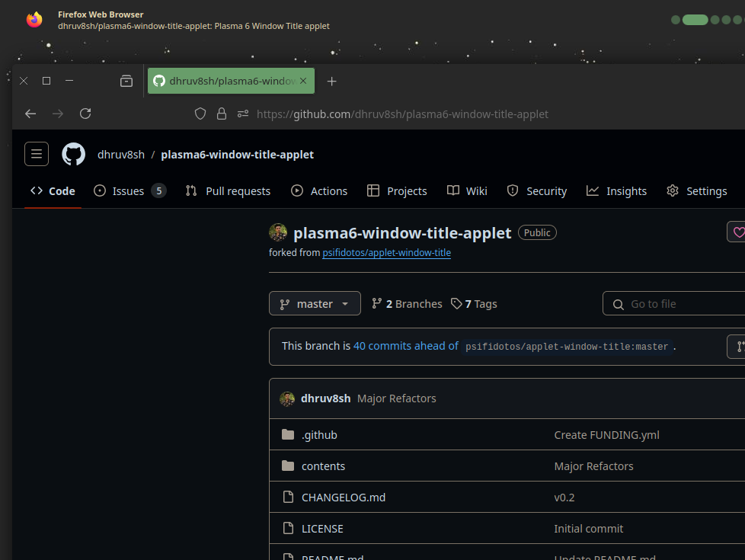Open Firefox tracking protection shield icon

pyautogui.click(x=200, y=114)
